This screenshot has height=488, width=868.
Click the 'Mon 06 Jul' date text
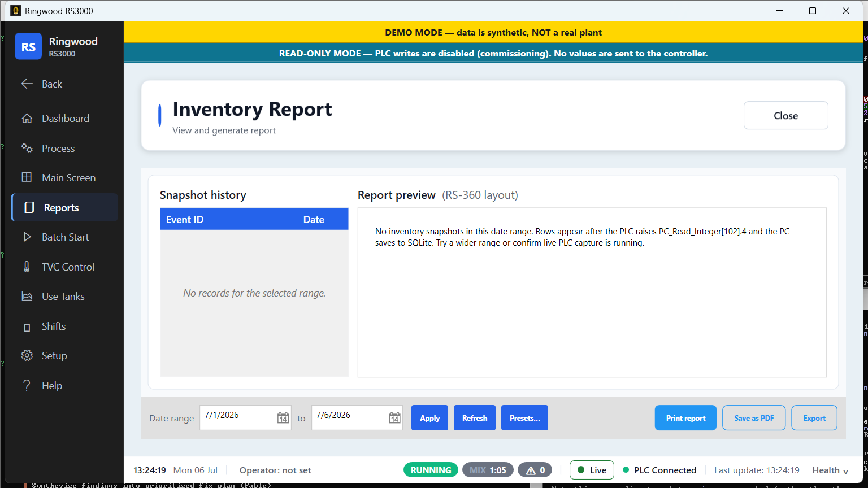click(196, 470)
